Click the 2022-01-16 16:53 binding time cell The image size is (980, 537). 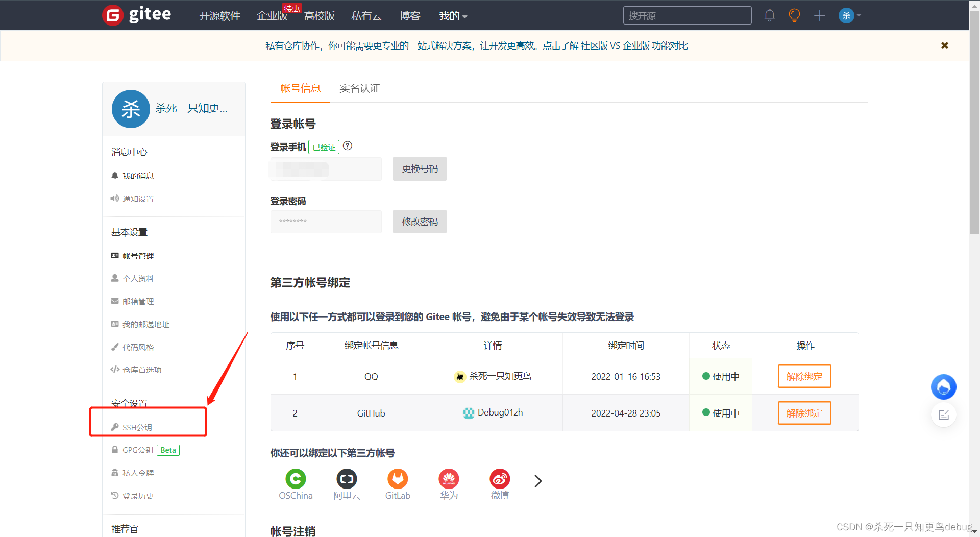[626, 377]
